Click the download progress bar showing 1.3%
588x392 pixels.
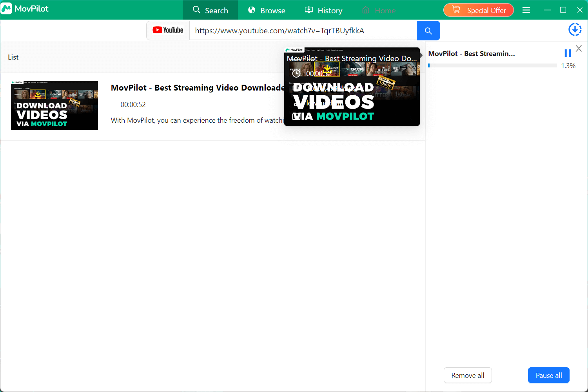tap(492, 65)
